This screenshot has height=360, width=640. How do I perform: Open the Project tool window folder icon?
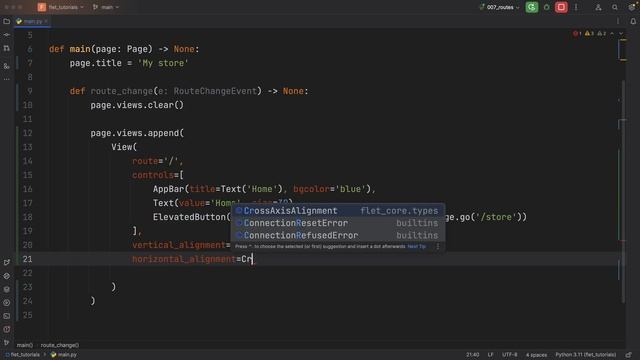pos(7,21)
